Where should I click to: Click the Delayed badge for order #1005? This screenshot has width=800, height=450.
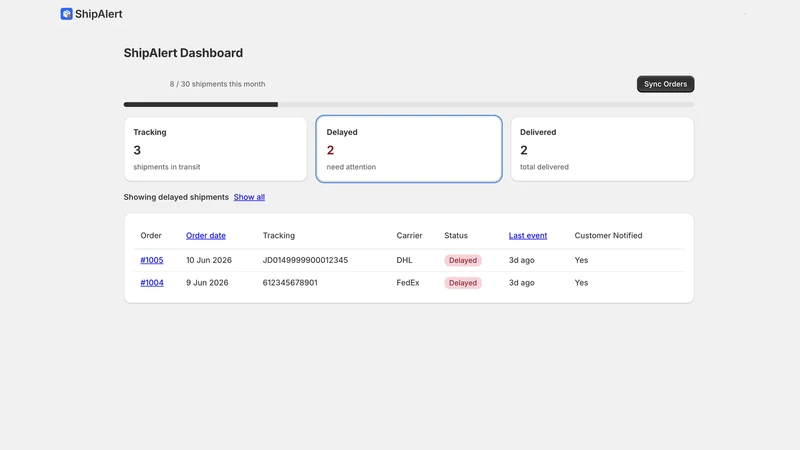pyautogui.click(x=463, y=260)
